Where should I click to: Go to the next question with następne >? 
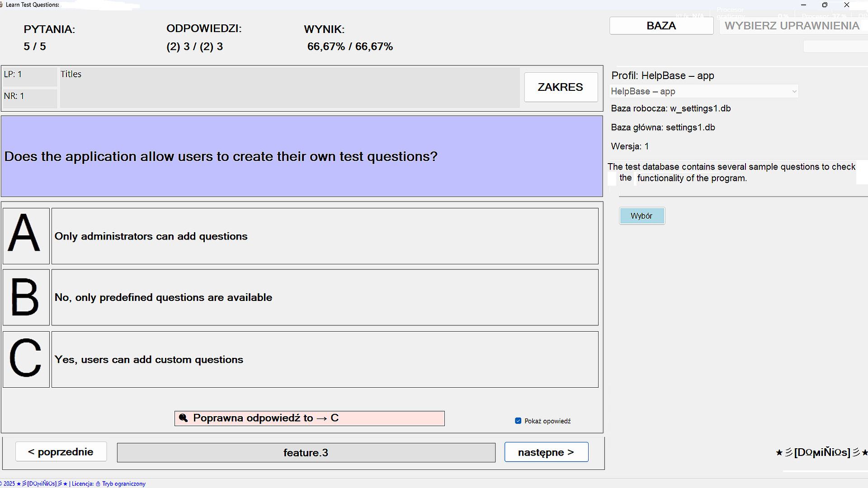546,452
